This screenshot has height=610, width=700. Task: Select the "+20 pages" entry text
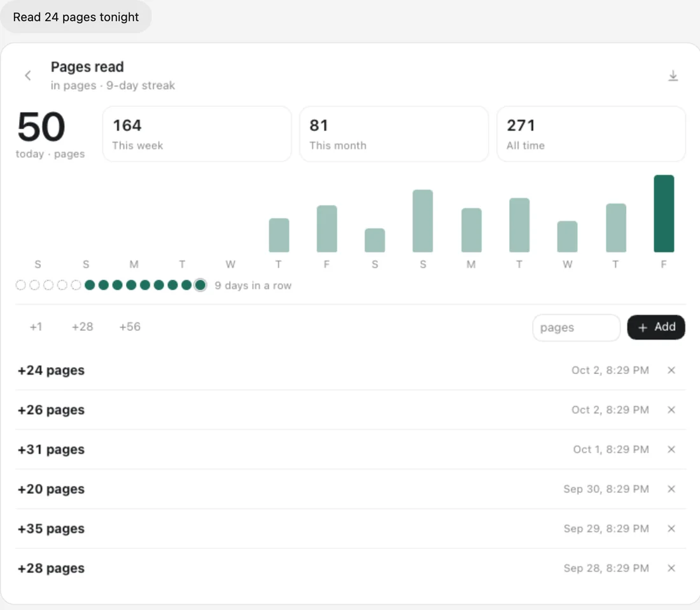tap(51, 489)
